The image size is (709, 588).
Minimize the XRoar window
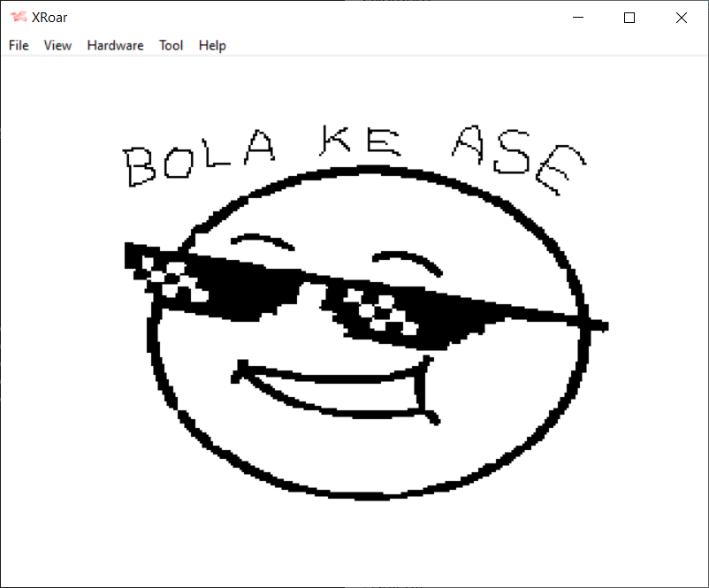[x=578, y=17]
